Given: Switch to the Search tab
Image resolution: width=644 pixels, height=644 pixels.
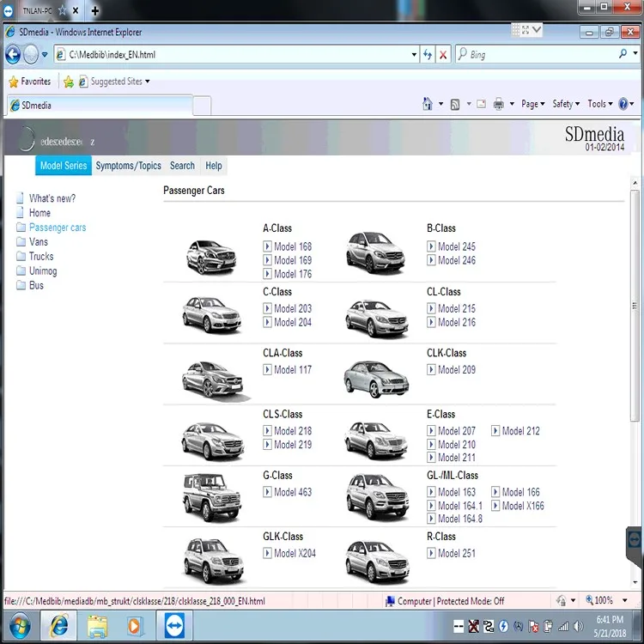Looking at the screenshot, I should pyautogui.click(x=182, y=166).
